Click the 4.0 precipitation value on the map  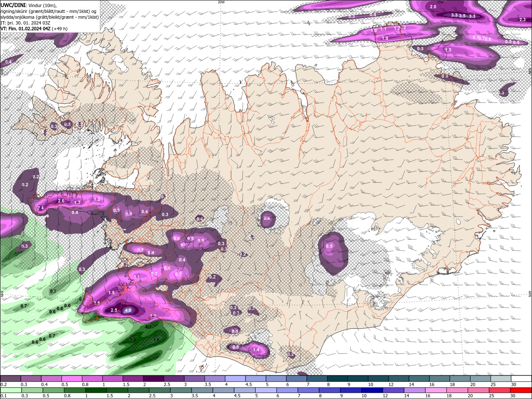pos(128,310)
